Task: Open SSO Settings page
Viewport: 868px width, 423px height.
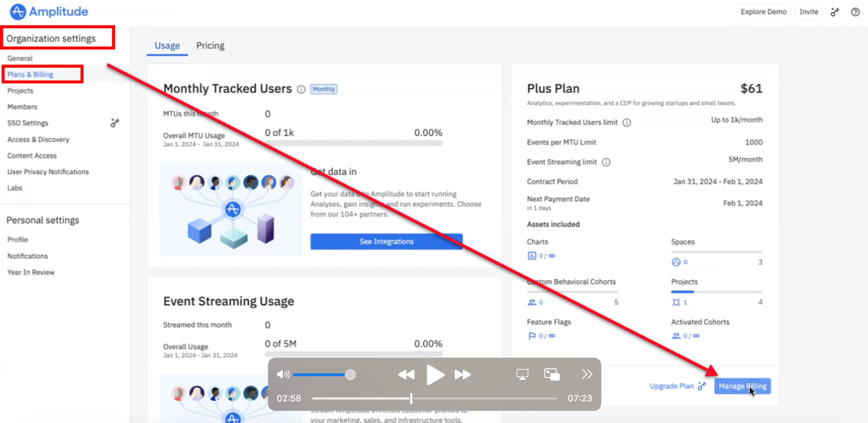Action: [x=28, y=123]
